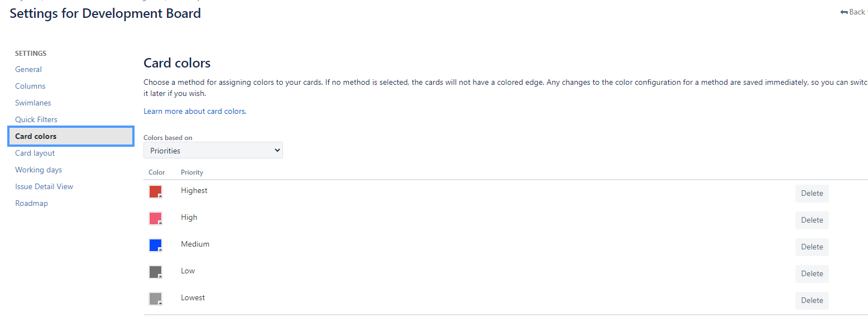The height and width of the screenshot is (332, 868).
Task: Open the Colors based on dropdown
Action: [213, 150]
